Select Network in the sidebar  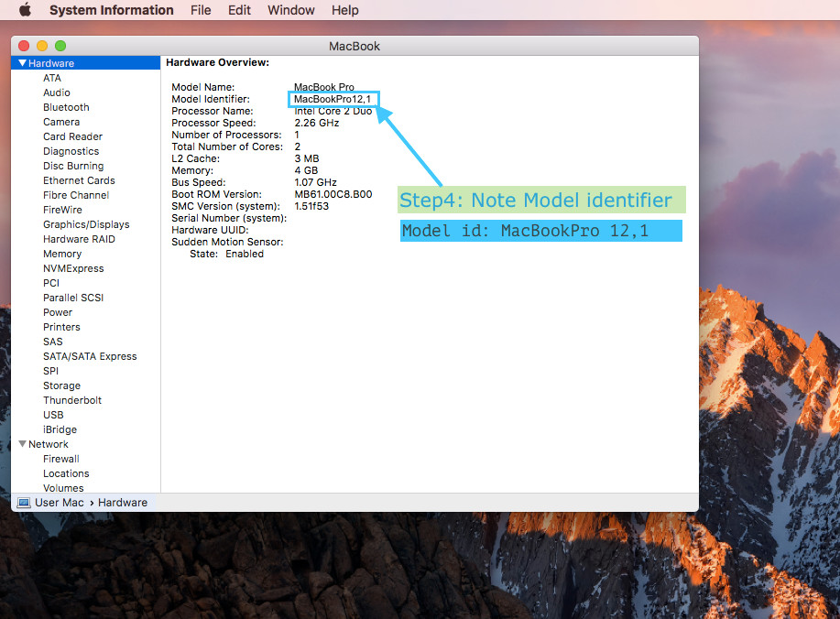(49, 444)
